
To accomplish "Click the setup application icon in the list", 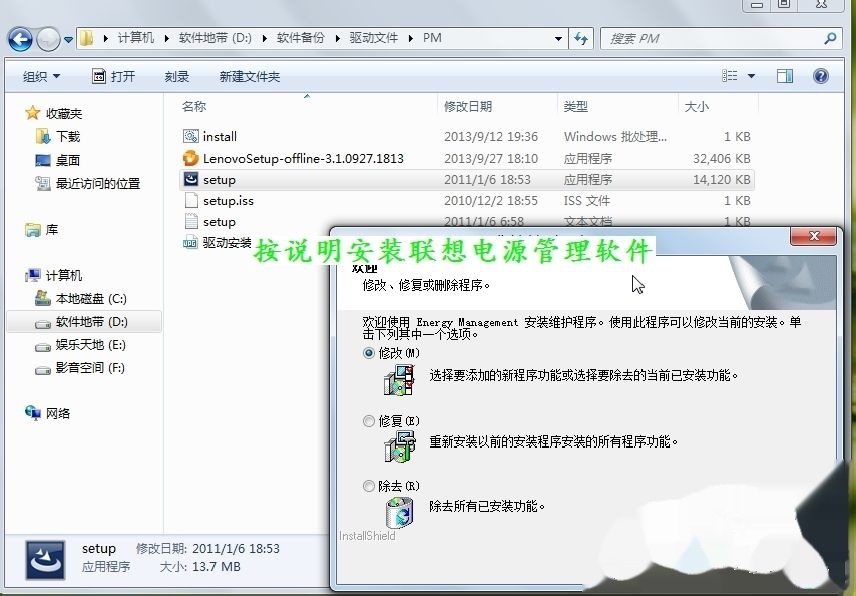I will point(191,178).
